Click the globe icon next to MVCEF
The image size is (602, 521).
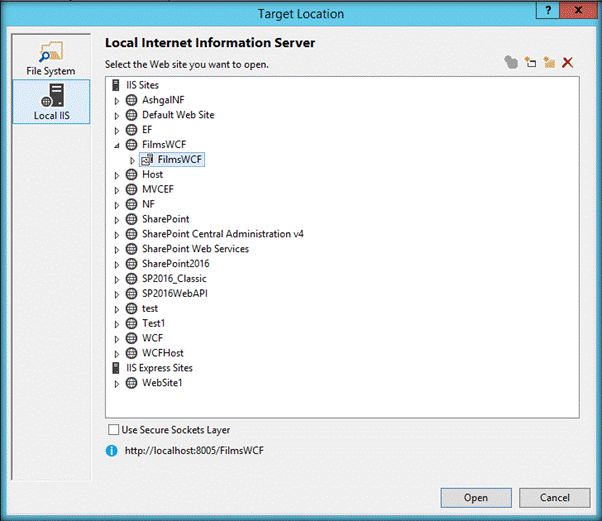click(131, 189)
